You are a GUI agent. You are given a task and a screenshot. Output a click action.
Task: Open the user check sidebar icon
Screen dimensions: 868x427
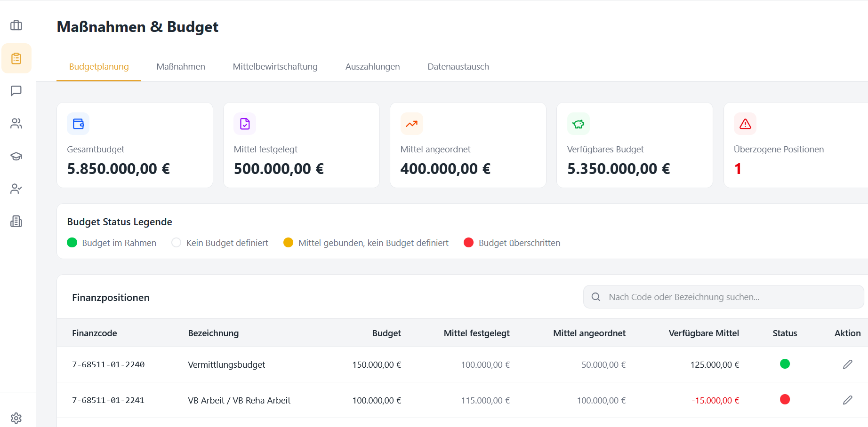point(16,189)
